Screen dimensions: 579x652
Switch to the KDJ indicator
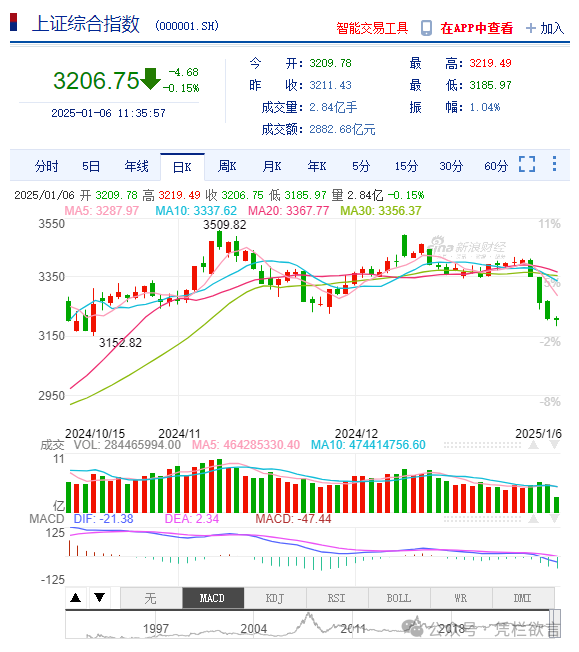click(x=275, y=598)
